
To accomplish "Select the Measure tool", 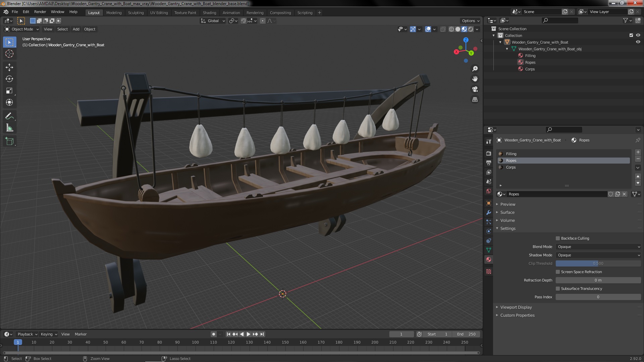I will point(9,128).
